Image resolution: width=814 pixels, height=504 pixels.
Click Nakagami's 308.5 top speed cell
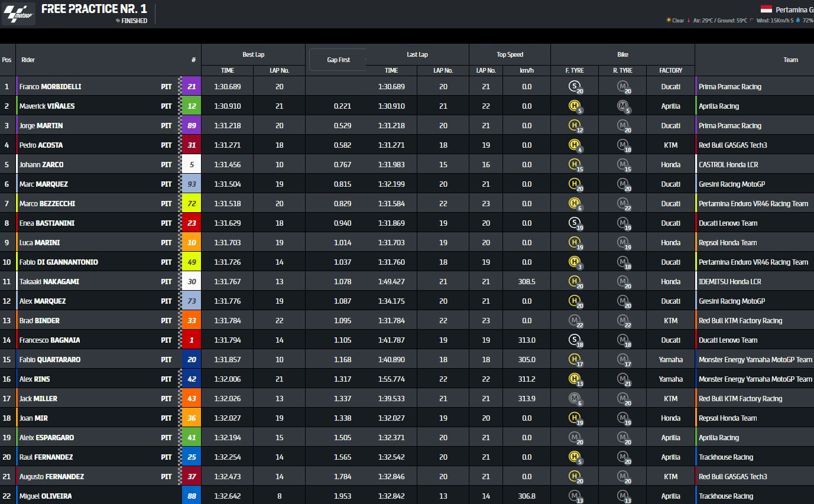click(526, 282)
